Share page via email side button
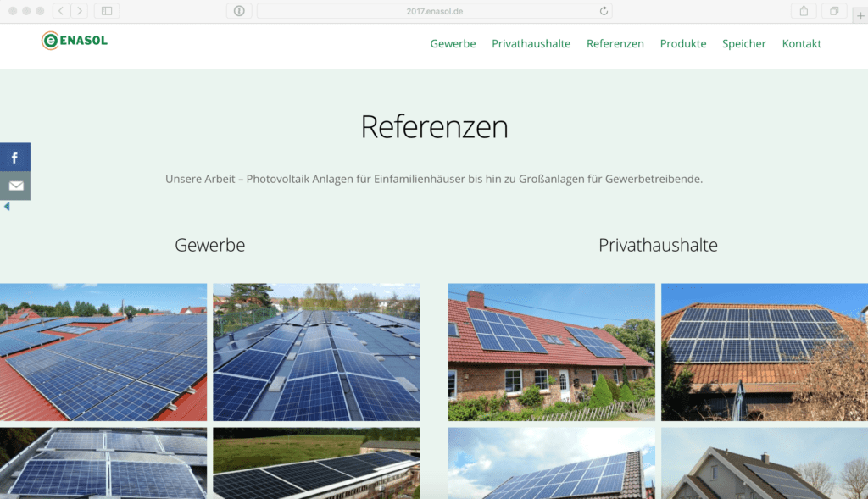The image size is (868, 499). pyautogui.click(x=15, y=186)
